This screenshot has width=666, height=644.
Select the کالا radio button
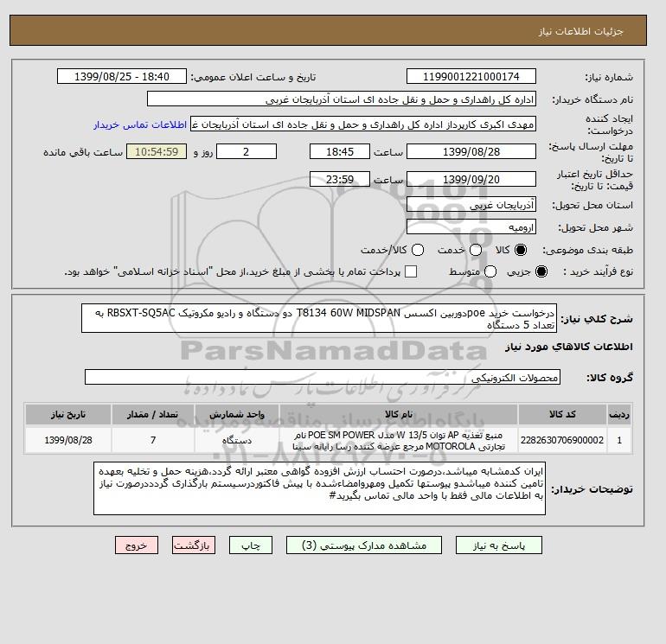(521, 250)
